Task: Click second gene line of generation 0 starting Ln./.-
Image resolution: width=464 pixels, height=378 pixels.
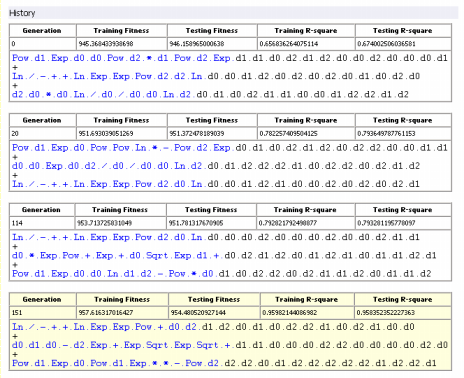Action: pyautogui.click(x=216, y=76)
